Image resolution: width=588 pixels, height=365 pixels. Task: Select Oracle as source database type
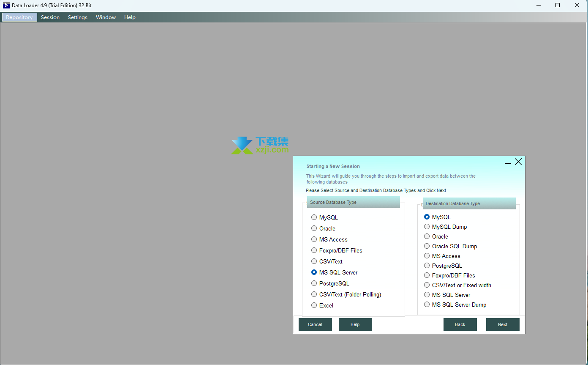click(323, 228)
